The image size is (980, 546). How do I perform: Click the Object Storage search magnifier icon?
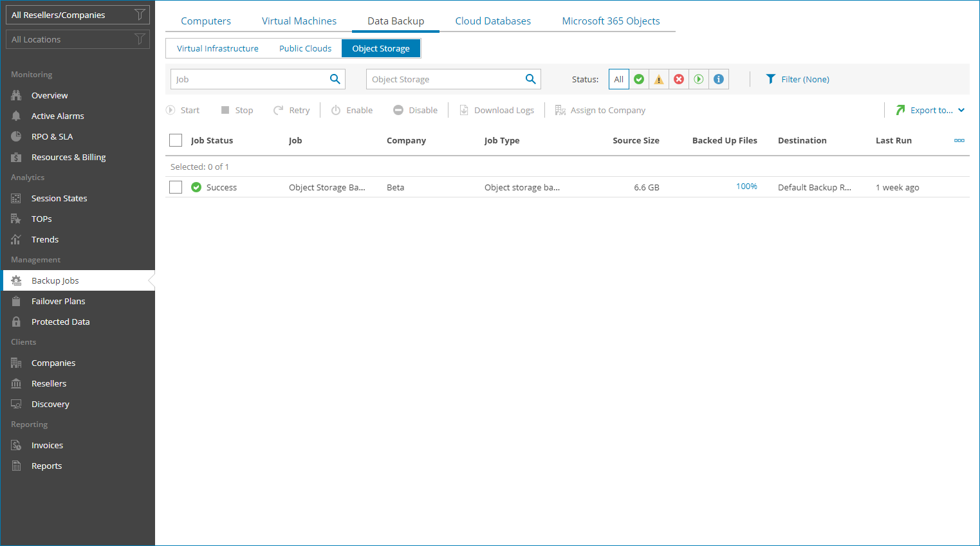(530, 79)
